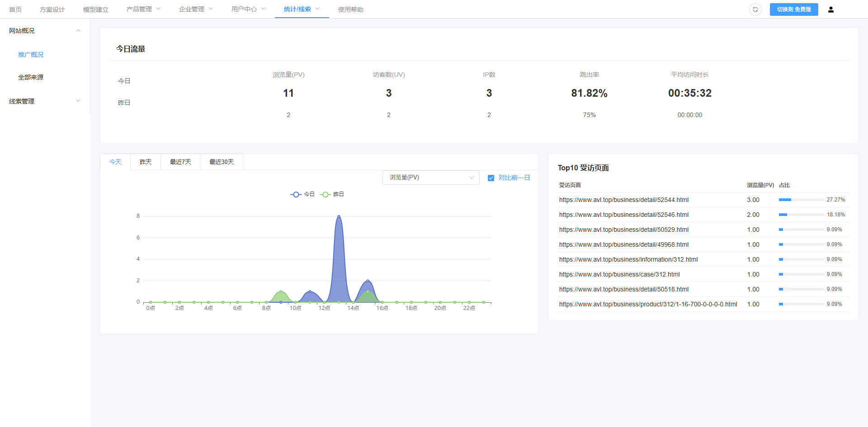Uncheck the 对比前一日 checkbox
The image size is (868, 427).
pos(491,178)
